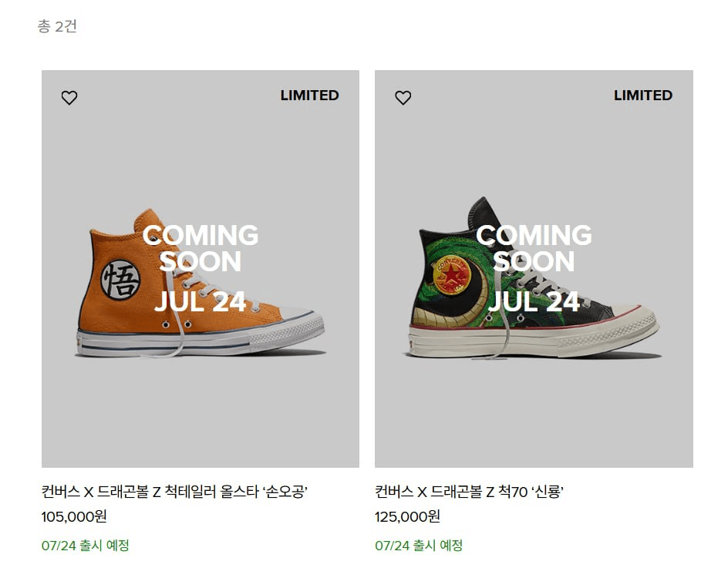Click JUL 24 date text on orange sneaker
Image resolution: width=728 pixels, height=588 pixels.
coord(200,302)
